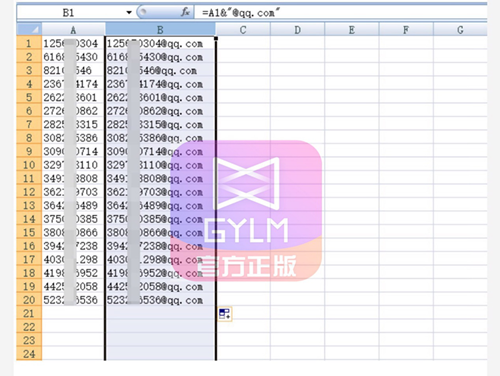This screenshot has width=500, height=376.
Task: Click the Select All corner triangle
Action: point(29,30)
